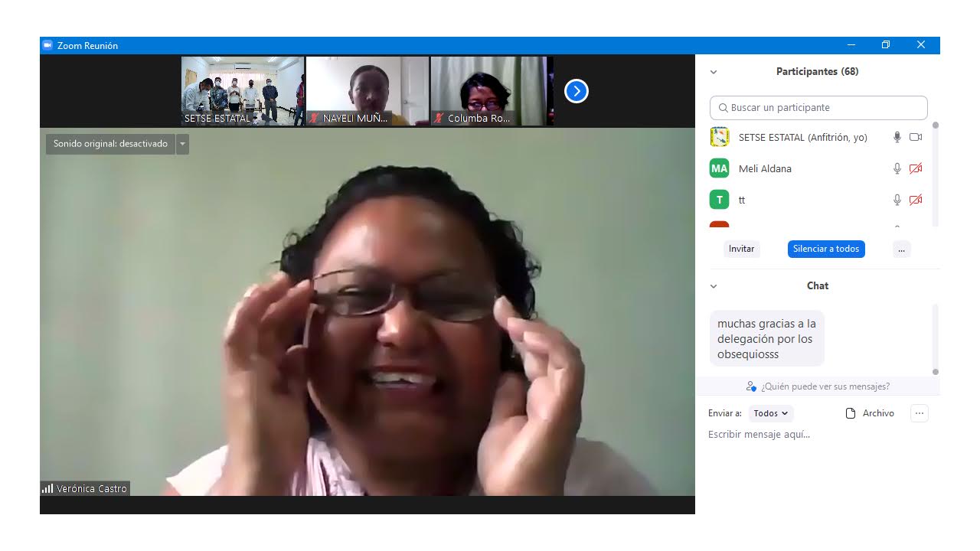
Task: Click the Zoom logo in the title bar
Action: 47,45
